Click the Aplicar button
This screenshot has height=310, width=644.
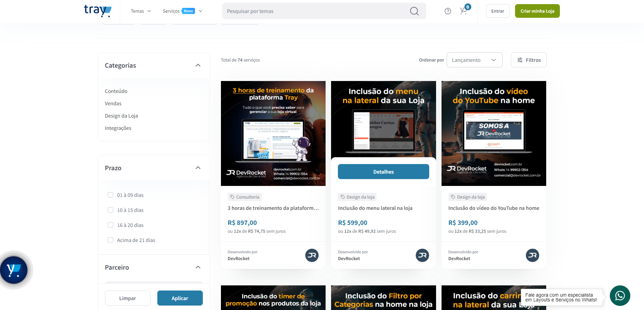point(180,298)
